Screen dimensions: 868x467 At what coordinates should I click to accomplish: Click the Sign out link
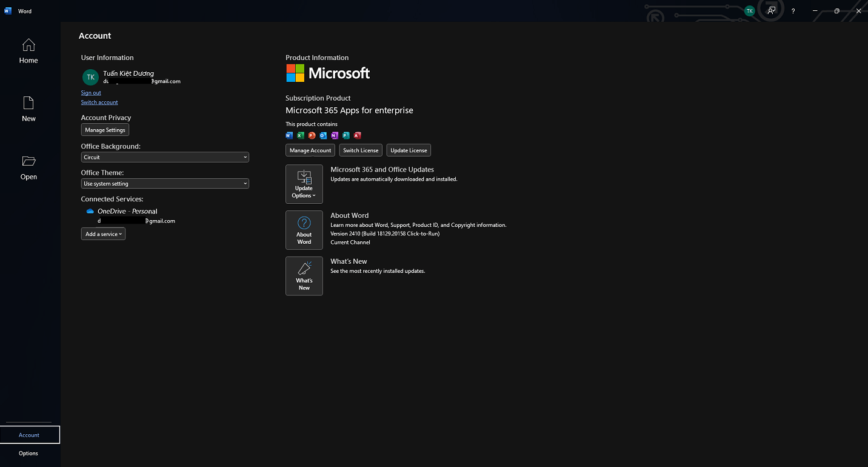(91, 93)
